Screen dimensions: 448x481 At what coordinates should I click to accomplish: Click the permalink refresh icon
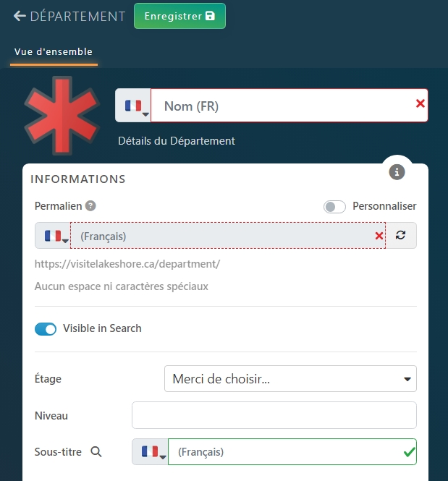401,236
